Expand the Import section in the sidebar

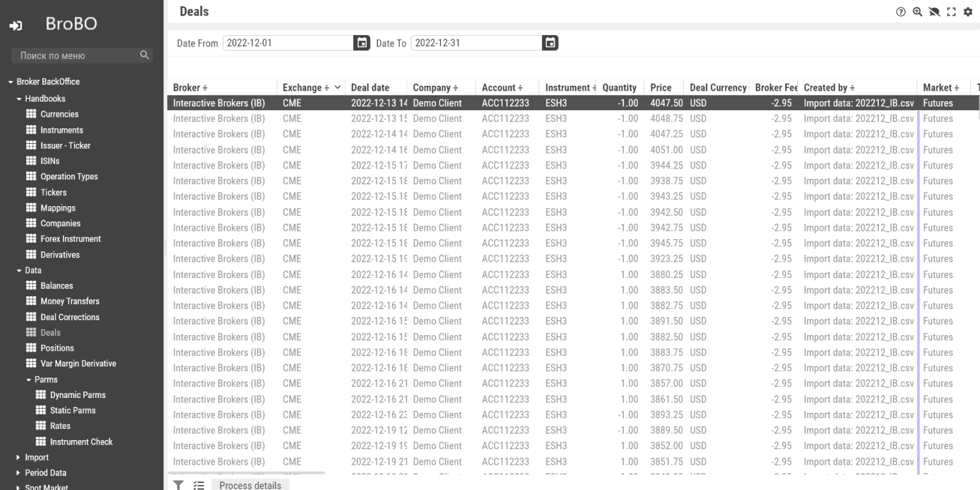pos(18,458)
